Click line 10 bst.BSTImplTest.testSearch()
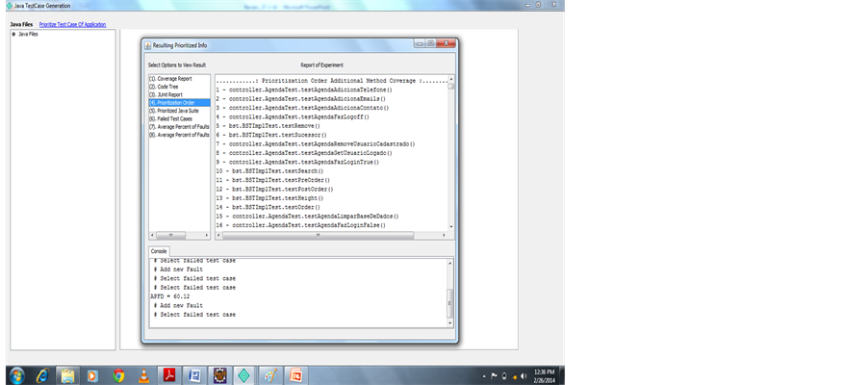Image resolution: width=868 pixels, height=385 pixels. pyautogui.click(x=269, y=171)
